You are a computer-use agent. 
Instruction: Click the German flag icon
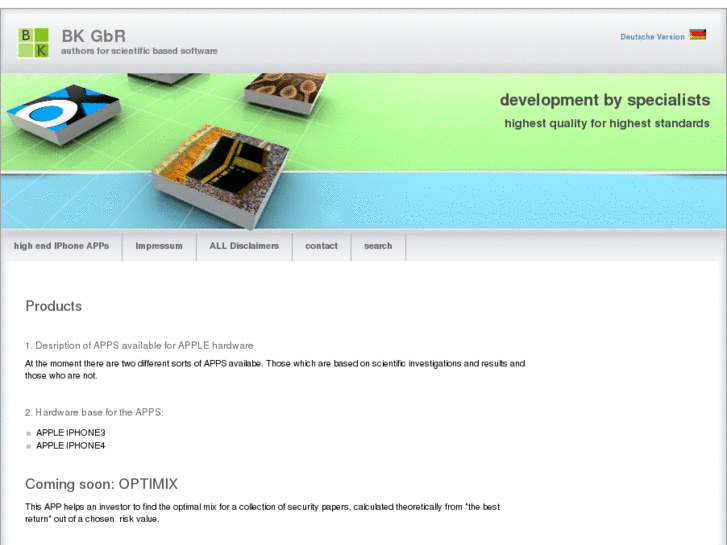[x=697, y=35]
